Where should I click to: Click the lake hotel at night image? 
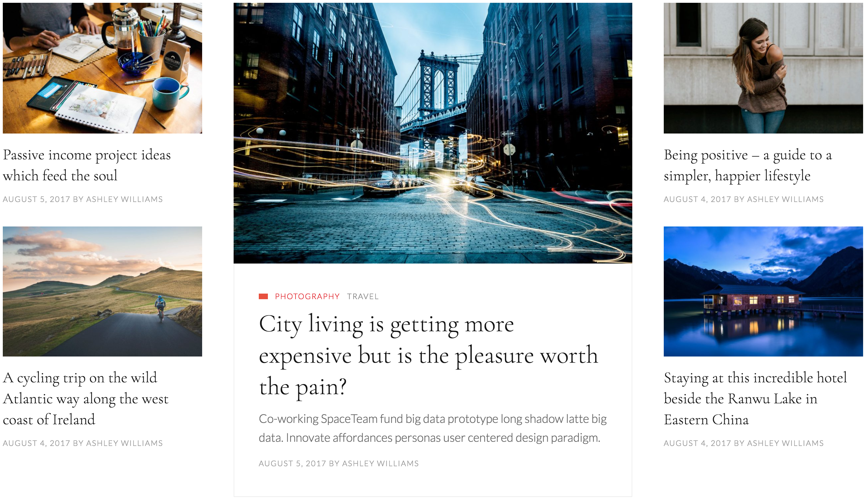click(x=763, y=291)
